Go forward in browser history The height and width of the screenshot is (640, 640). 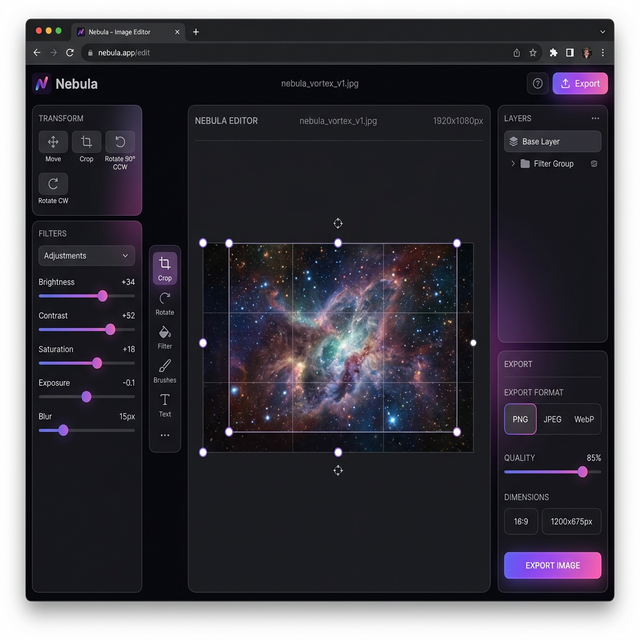pos(53,53)
